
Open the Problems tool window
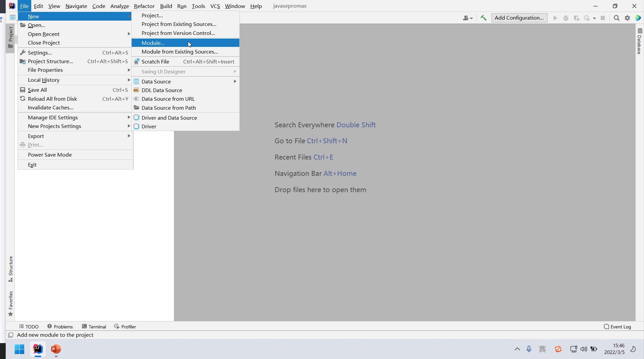coord(60,327)
